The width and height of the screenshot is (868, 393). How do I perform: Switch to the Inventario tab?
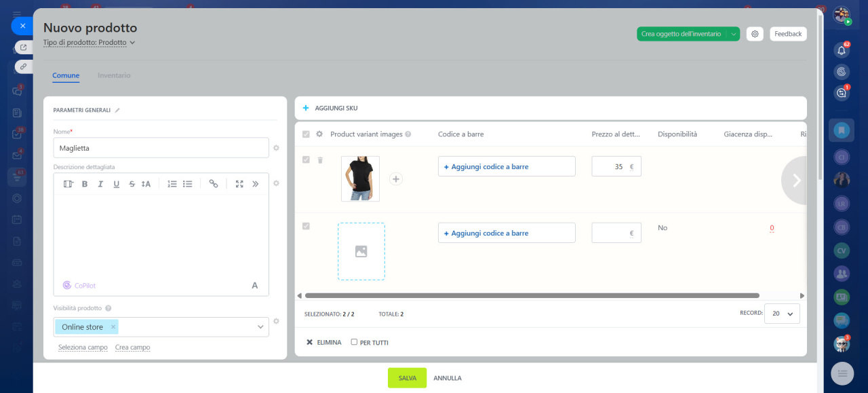[x=114, y=75]
